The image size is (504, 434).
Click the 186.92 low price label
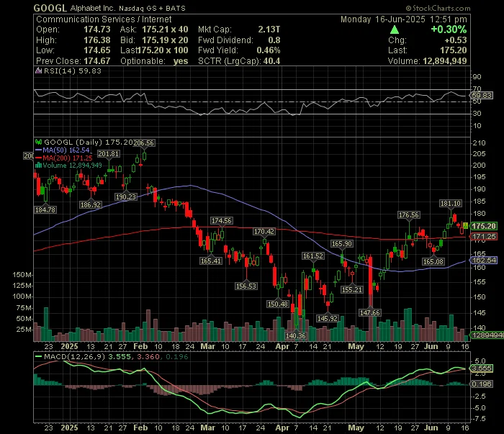(x=90, y=204)
